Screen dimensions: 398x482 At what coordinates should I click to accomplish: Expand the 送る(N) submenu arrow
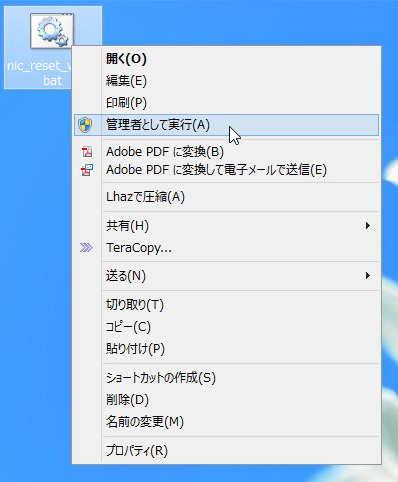tap(368, 276)
